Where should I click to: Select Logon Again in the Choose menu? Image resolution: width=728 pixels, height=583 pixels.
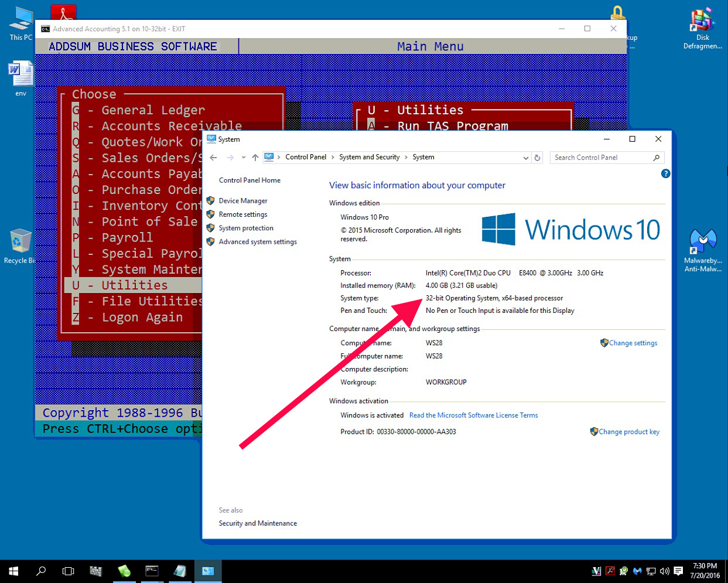point(128,317)
